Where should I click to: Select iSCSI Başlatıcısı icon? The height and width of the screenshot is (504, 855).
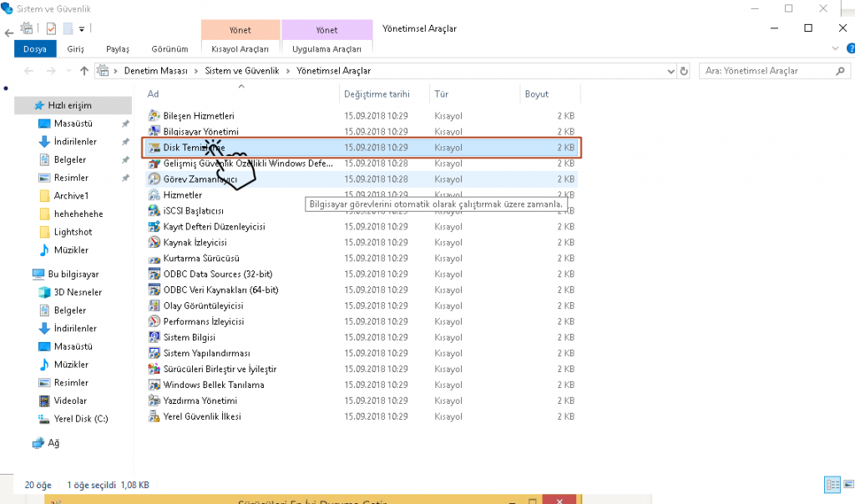(154, 210)
